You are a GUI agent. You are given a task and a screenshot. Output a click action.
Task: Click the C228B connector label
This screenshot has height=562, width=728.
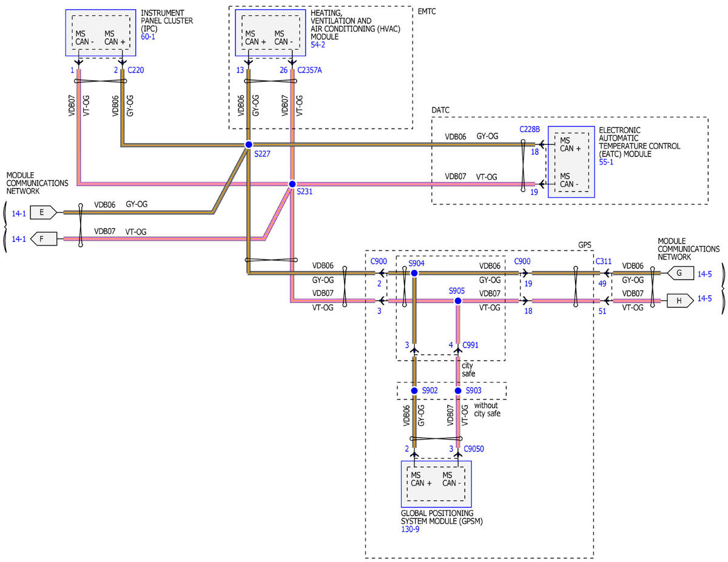[x=529, y=129]
